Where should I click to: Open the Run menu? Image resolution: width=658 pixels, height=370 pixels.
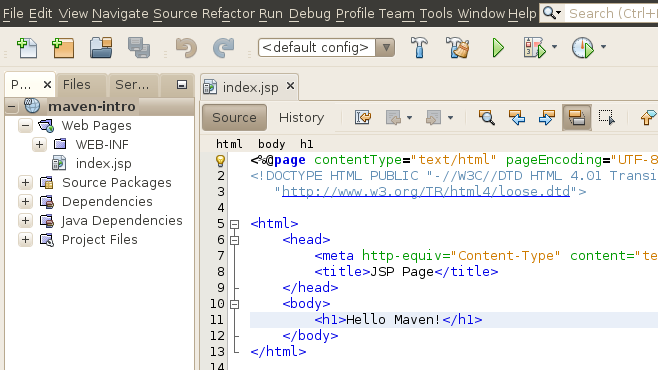point(271,13)
